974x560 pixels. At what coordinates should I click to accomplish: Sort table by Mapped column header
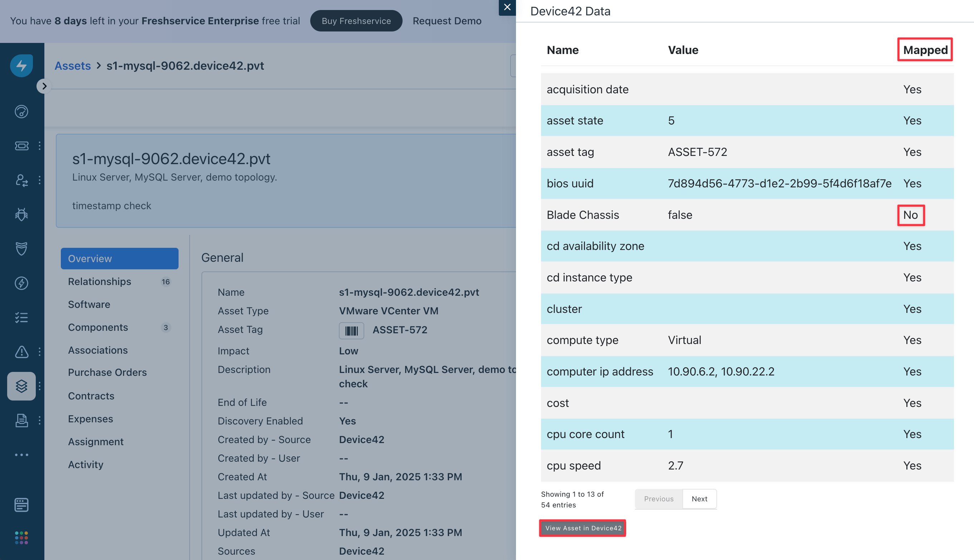click(x=925, y=50)
